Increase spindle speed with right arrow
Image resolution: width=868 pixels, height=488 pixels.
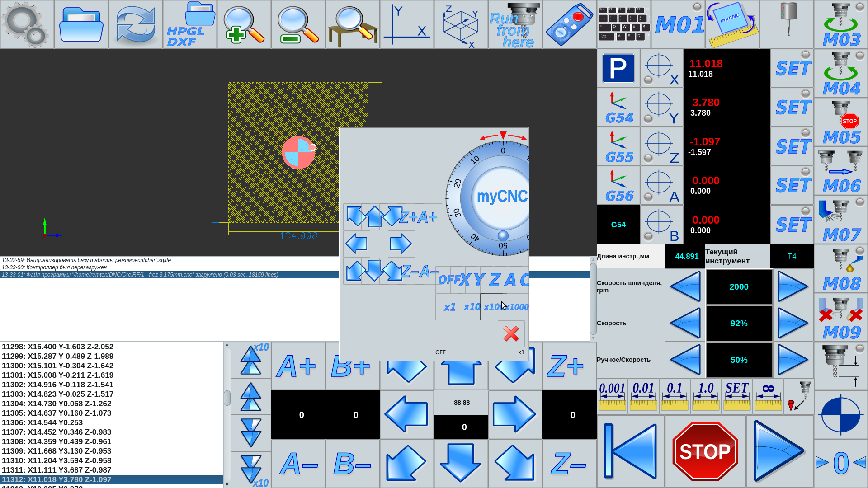[793, 287]
